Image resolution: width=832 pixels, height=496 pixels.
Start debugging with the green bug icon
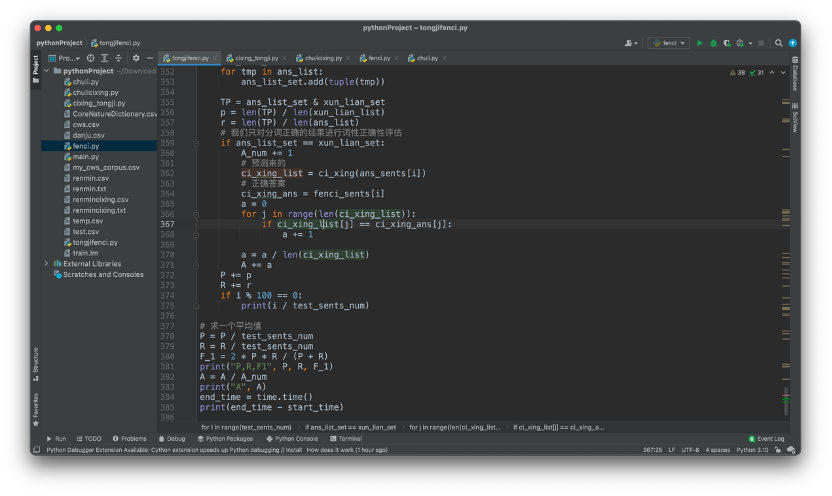[x=713, y=43]
